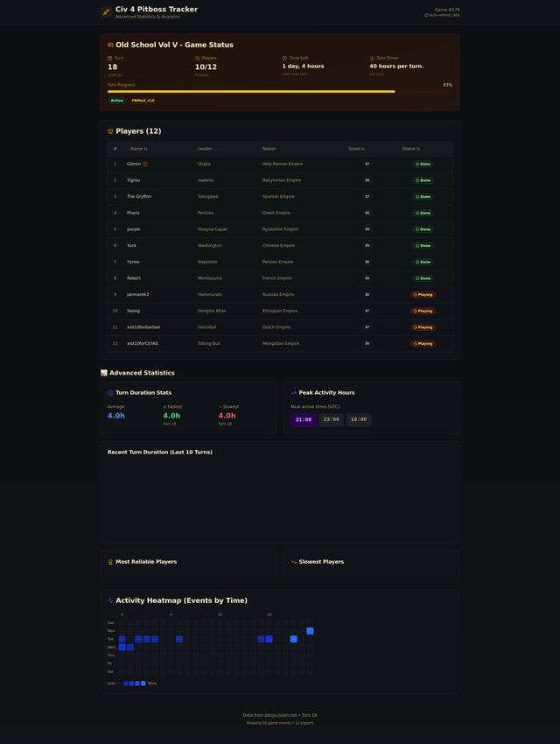This screenshot has width=560, height=744.
Task: Click the trophy icon beside Gibron
Action: pyautogui.click(x=145, y=164)
